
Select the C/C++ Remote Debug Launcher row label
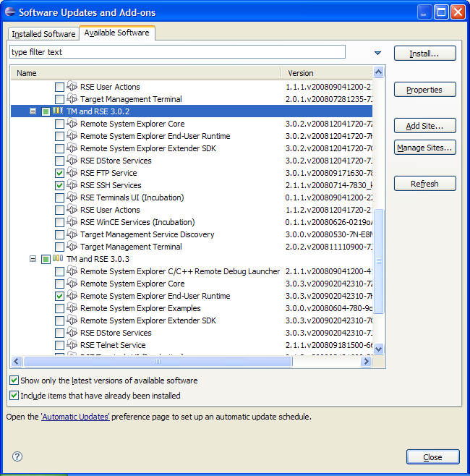179,271
